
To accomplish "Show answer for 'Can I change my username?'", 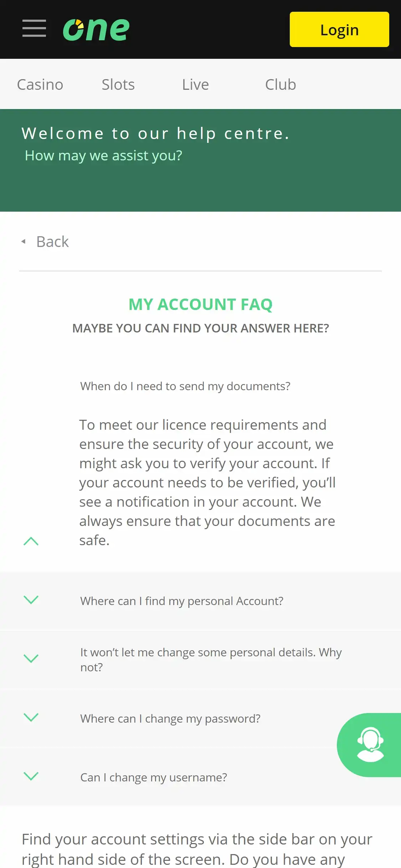I will pyautogui.click(x=154, y=777).
